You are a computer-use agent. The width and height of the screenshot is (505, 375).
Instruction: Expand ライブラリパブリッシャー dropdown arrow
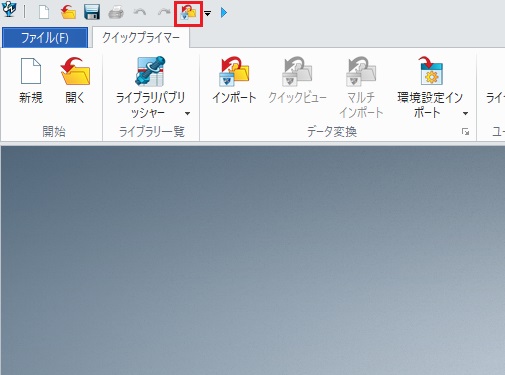[x=188, y=113]
